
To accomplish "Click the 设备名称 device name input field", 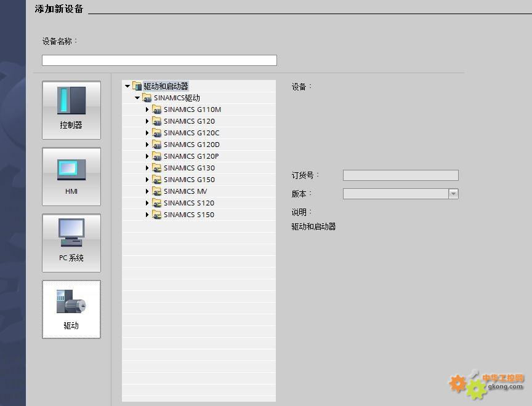I will click(x=159, y=60).
